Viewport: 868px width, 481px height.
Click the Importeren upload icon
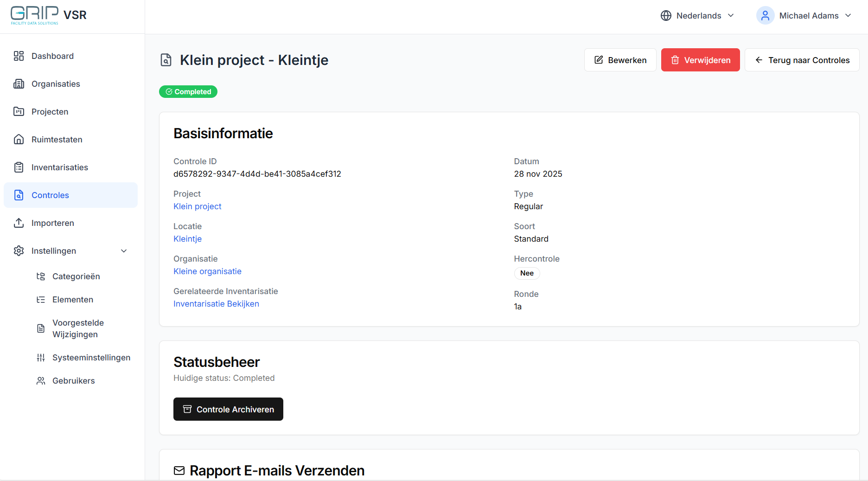[19, 223]
